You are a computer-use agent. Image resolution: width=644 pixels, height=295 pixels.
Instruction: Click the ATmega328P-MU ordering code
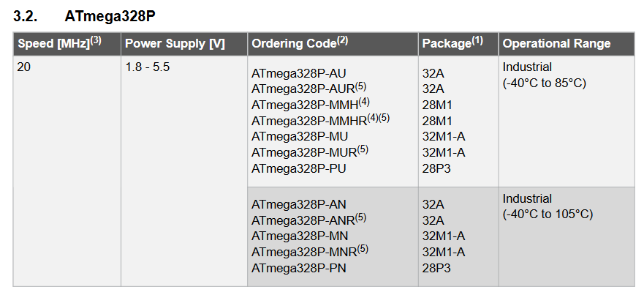300,136
